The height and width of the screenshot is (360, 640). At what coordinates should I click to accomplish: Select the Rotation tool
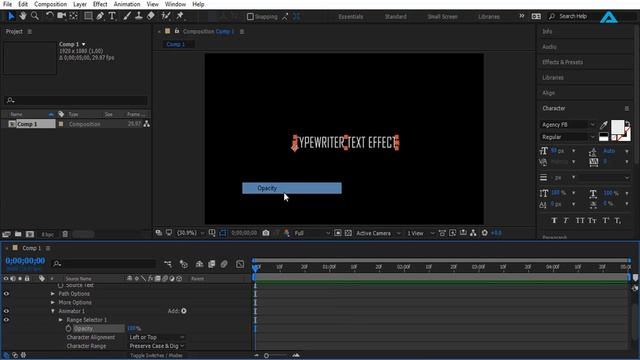(x=49, y=16)
